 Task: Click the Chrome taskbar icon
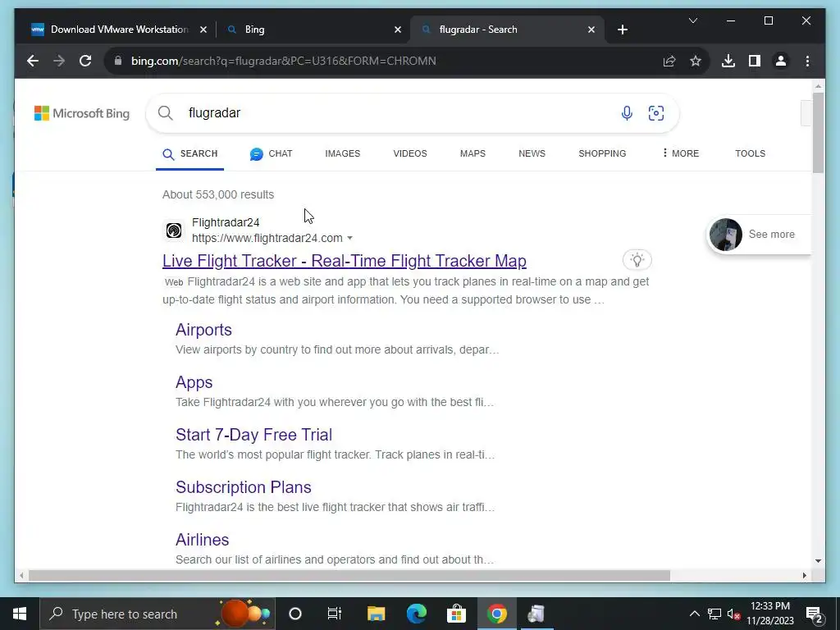496,614
